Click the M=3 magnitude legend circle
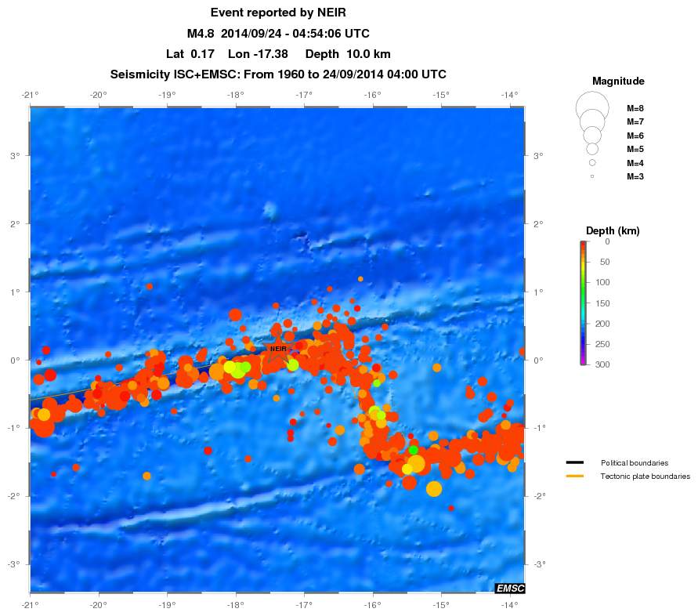This screenshot has width=698, height=616. (592, 177)
